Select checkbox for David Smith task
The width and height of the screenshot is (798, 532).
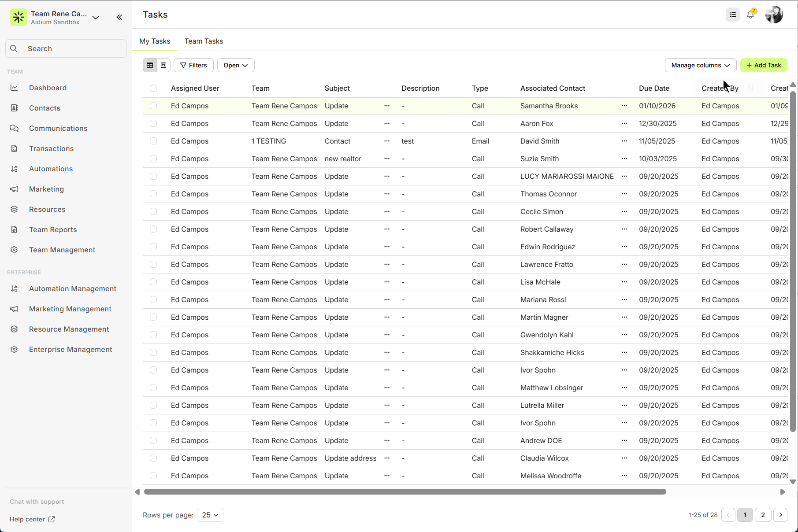point(153,141)
